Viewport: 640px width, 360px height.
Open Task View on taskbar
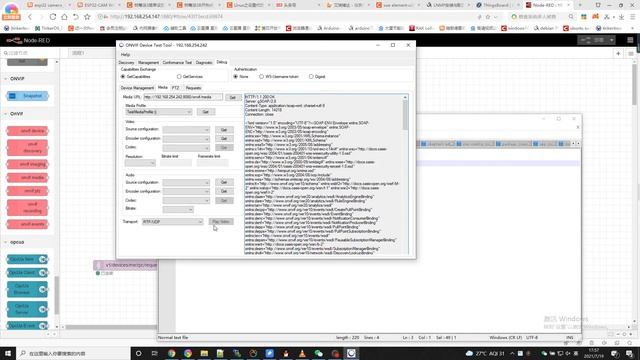(155, 353)
